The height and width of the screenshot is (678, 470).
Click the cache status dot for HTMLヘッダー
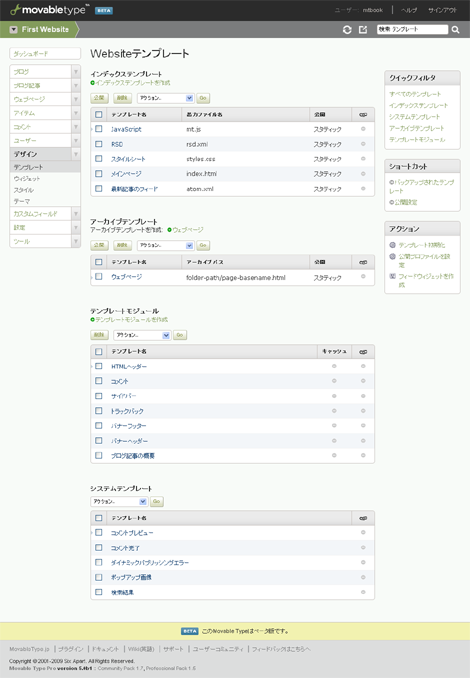(x=334, y=366)
